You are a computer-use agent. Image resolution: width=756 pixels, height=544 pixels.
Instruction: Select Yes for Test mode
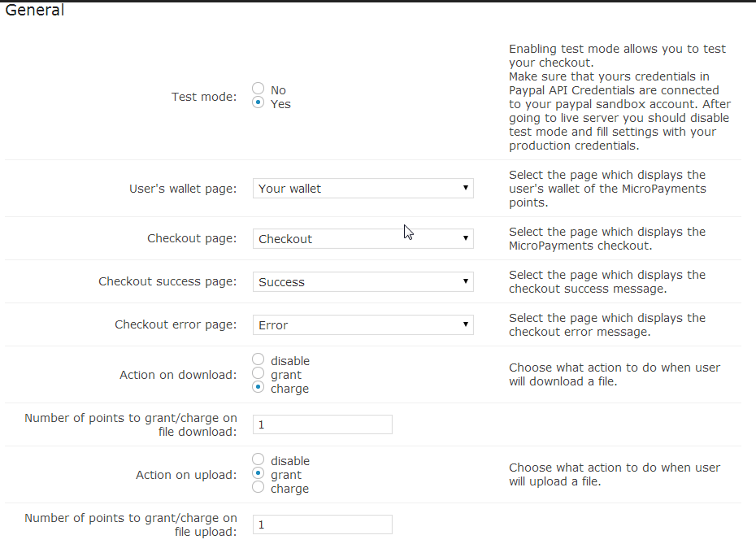(x=259, y=102)
